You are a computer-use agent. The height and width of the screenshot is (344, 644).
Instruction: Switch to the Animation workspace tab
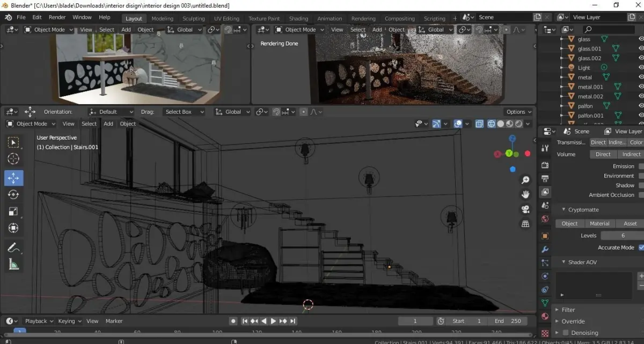tap(330, 18)
